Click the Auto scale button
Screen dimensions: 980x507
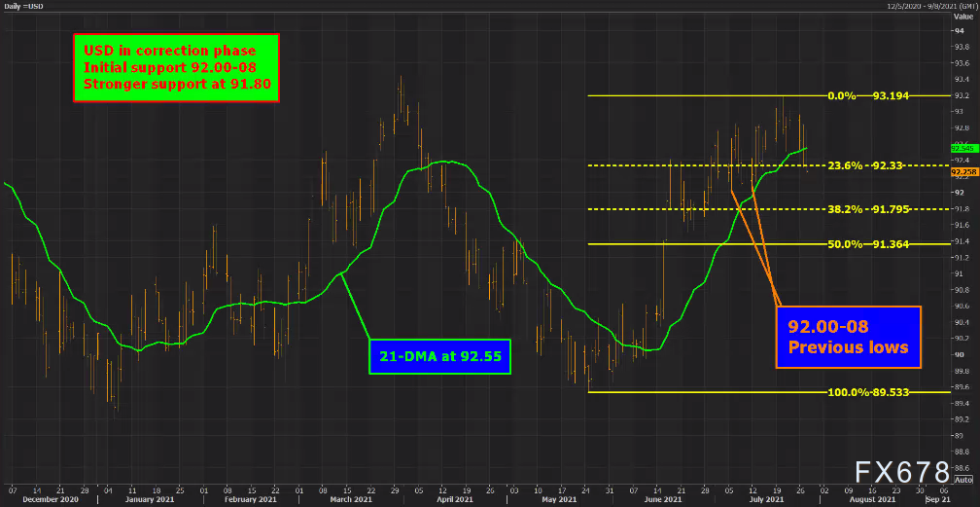click(x=963, y=480)
